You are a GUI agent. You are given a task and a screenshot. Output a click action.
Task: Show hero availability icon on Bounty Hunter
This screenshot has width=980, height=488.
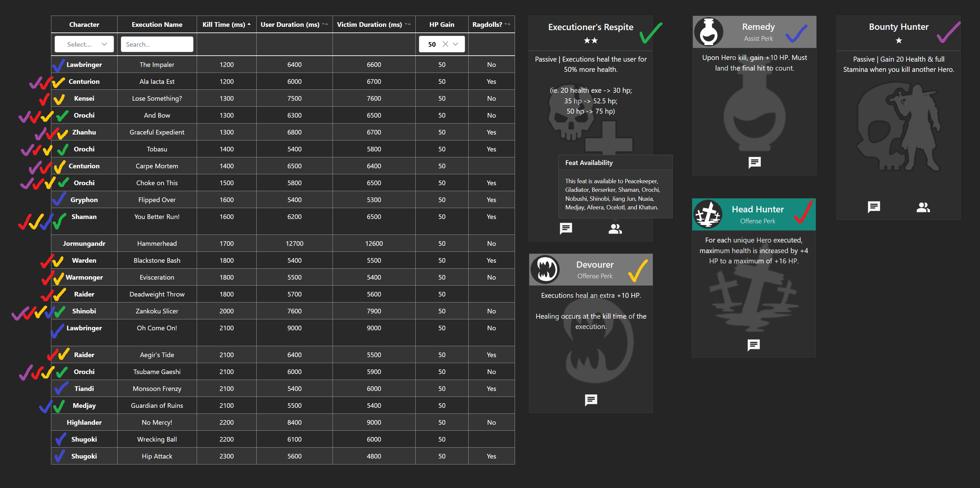[923, 207]
